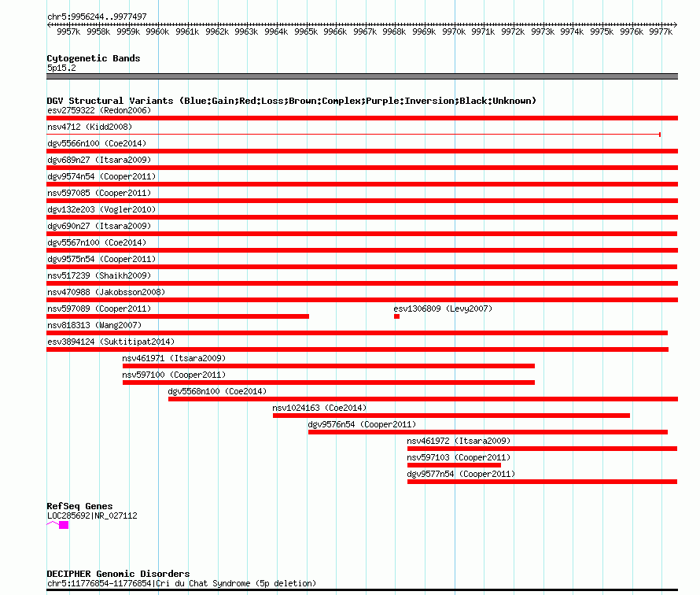
Task: Click the Cytogenetic Bands track title
Action: (94, 58)
